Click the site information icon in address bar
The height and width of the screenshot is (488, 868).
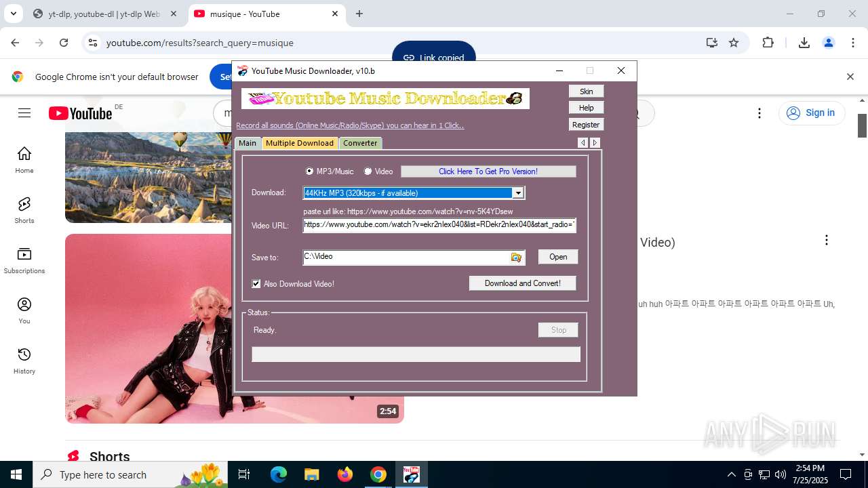[x=93, y=43]
